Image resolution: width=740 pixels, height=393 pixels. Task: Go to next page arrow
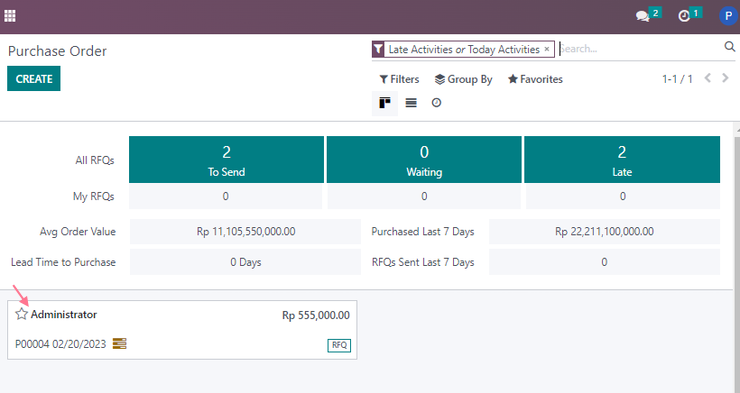(x=725, y=78)
